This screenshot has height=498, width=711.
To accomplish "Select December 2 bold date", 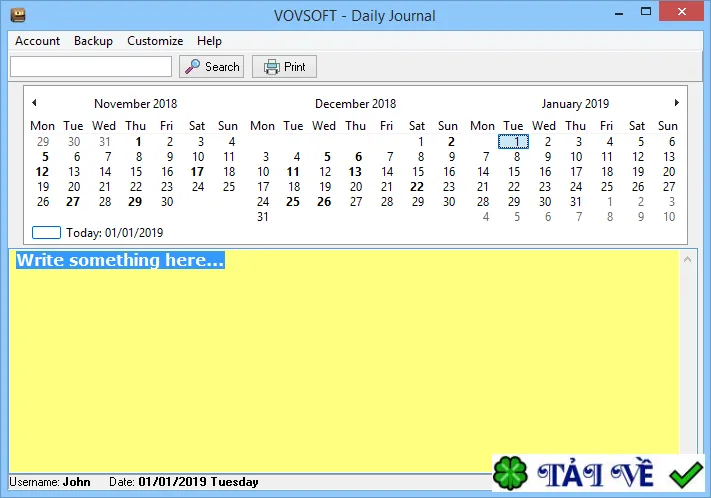I will [451, 142].
